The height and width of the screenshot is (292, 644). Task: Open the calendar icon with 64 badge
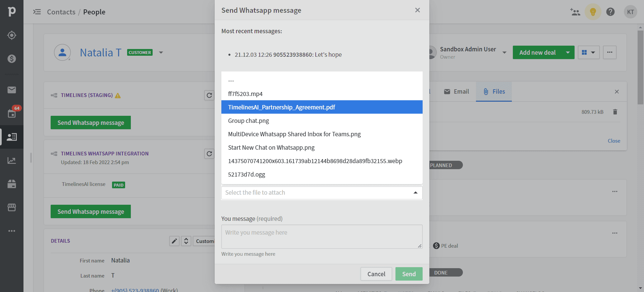(12, 113)
